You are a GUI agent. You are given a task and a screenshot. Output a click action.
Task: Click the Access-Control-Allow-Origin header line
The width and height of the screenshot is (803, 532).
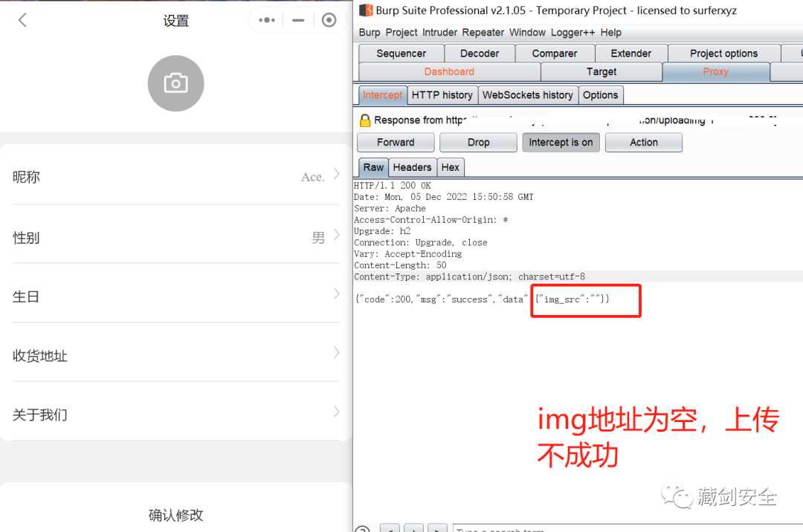pos(430,220)
